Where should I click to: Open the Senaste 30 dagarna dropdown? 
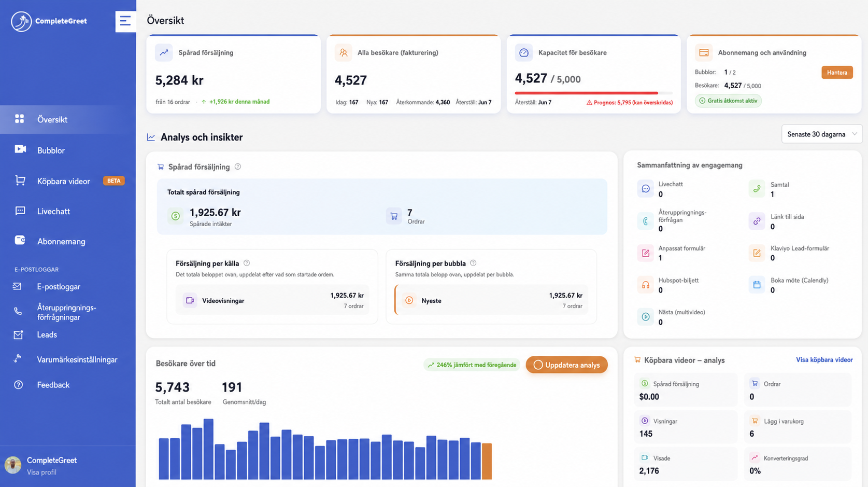[x=822, y=134]
